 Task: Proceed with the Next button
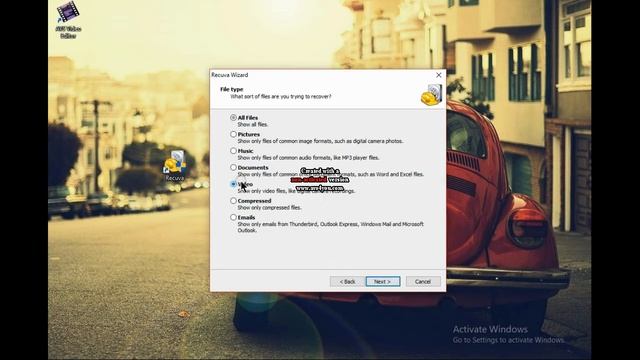pyautogui.click(x=383, y=282)
